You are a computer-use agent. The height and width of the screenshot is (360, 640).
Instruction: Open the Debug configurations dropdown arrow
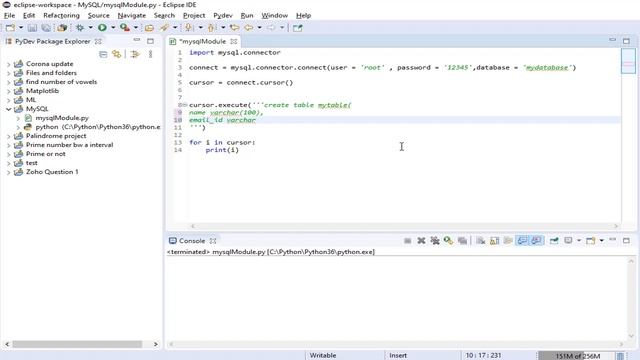click(x=90, y=28)
